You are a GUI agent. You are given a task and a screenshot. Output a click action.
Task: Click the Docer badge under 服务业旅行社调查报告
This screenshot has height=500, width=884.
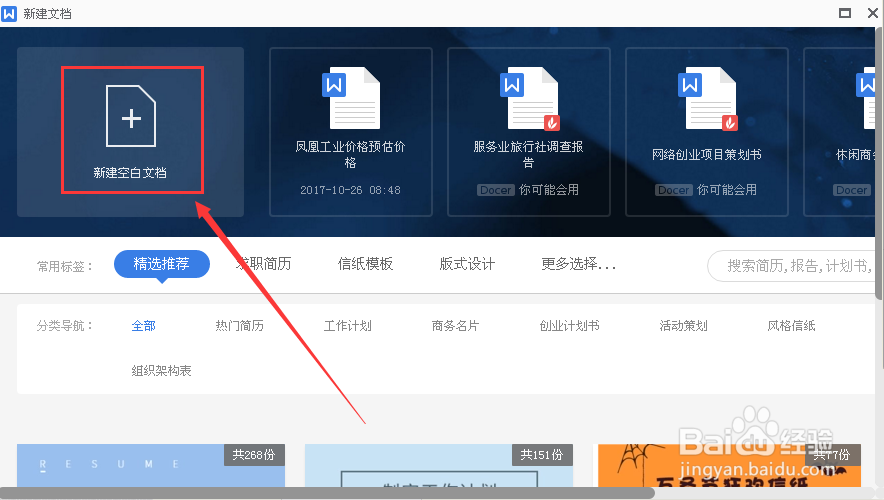tap(496, 190)
